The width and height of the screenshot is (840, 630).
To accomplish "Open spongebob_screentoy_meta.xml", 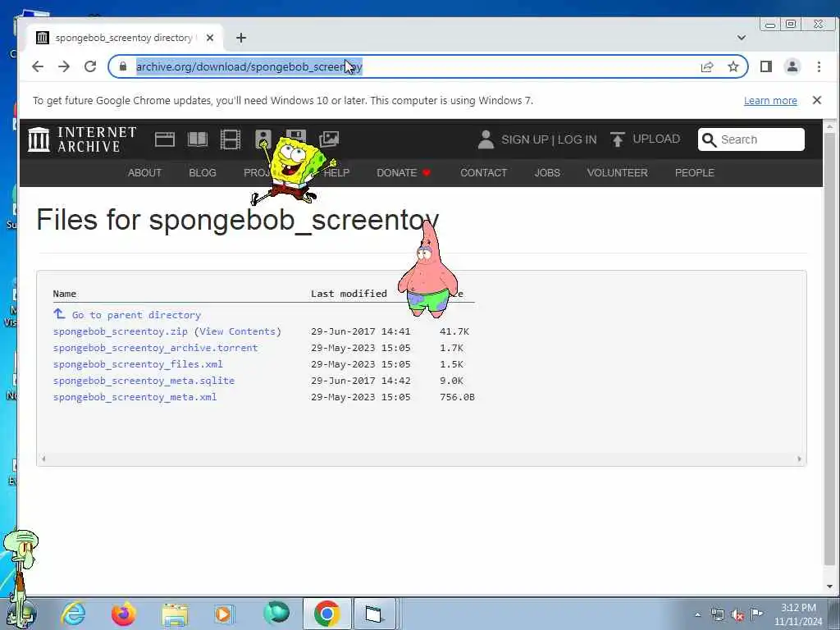I will 135,397.
